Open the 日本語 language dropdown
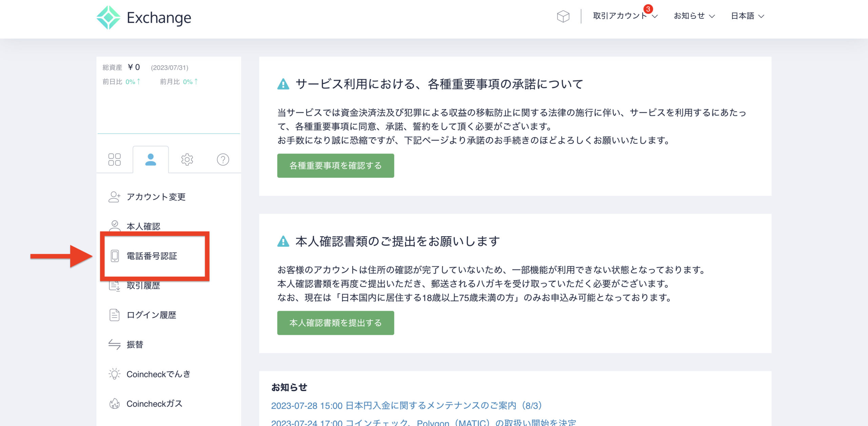 coord(747,16)
